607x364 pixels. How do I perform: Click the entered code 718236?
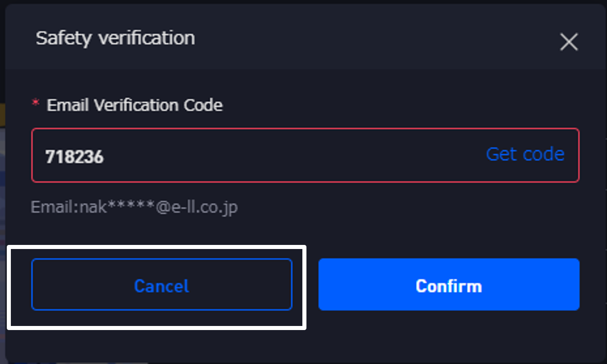[x=75, y=157]
